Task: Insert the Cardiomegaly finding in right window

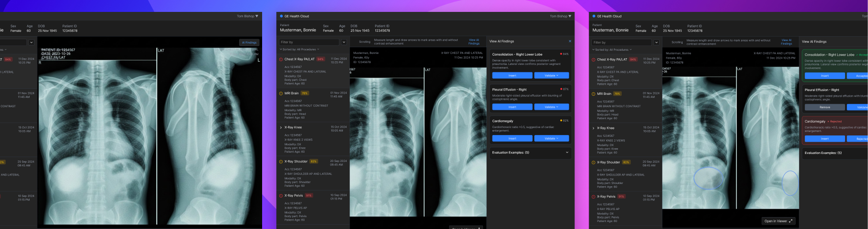Action: (x=824, y=139)
